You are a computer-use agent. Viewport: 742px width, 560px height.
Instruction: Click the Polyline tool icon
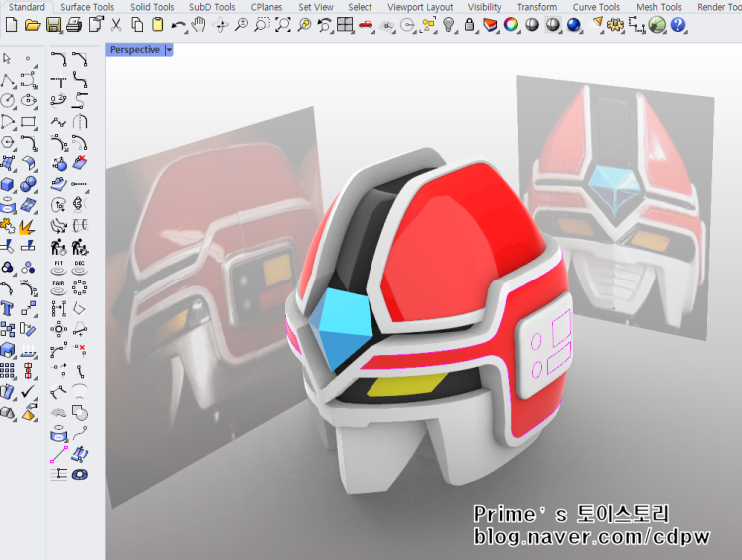click(8, 80)
